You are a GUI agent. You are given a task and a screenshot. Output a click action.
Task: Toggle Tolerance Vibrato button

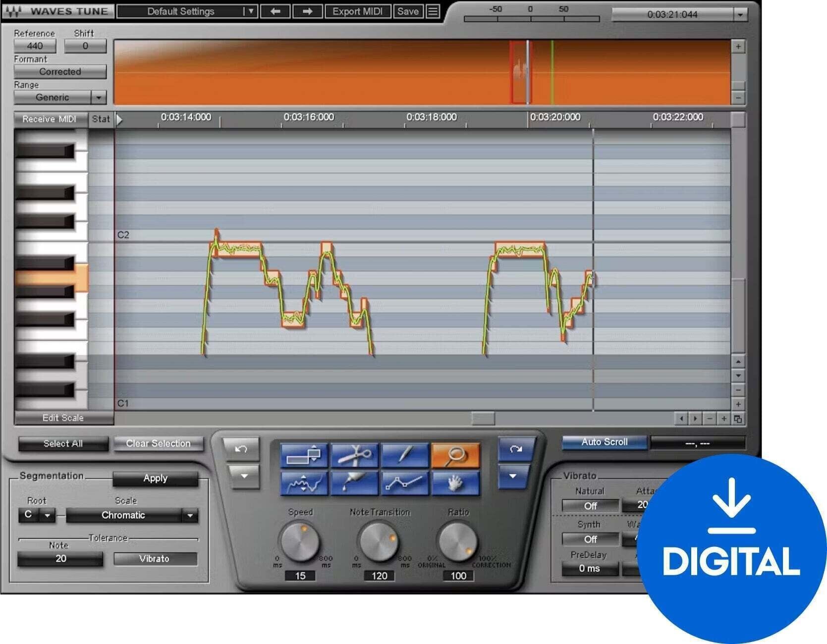[155, 559]
